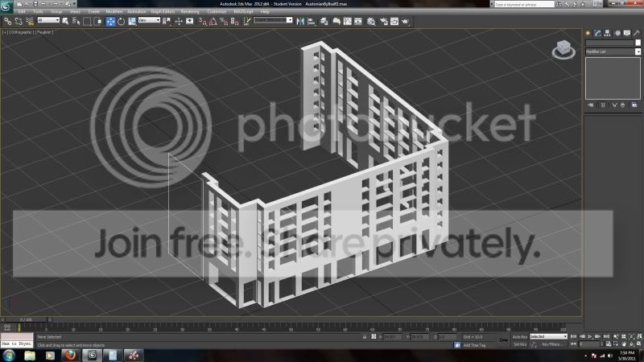Toggle the Auto Key animation mode
644x362 pixels.
click(519, 337)
